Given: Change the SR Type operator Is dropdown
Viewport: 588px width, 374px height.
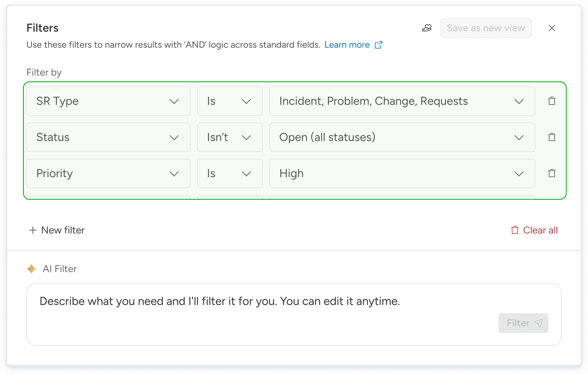Looking at the screenshot, I should tap(230, 101).
